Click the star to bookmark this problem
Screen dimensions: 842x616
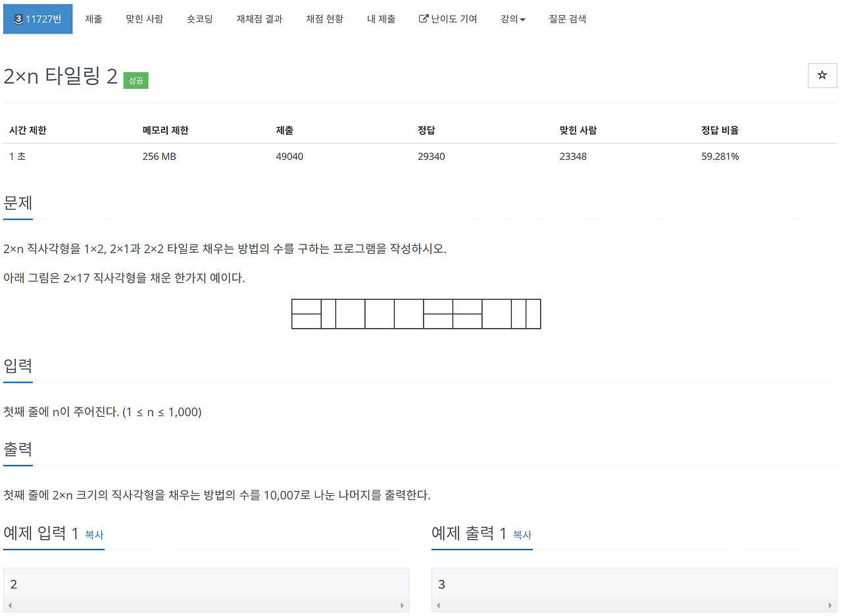click(x=822, y=76)
